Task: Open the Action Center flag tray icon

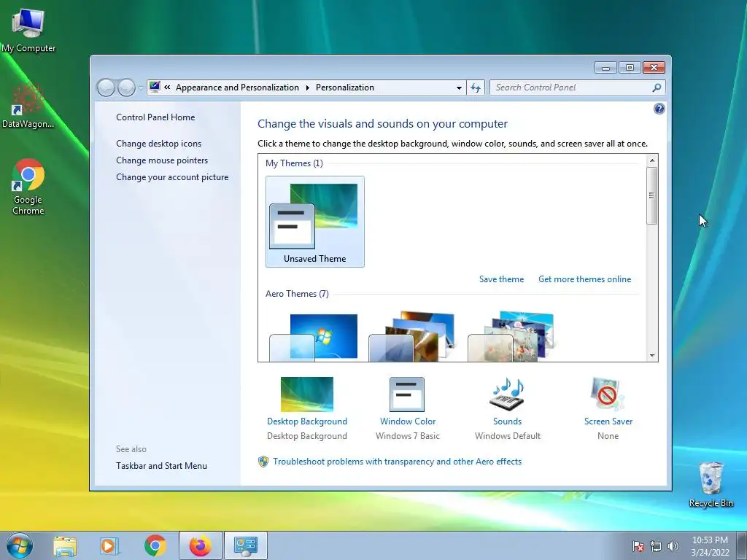Action: tap(638, 546)
